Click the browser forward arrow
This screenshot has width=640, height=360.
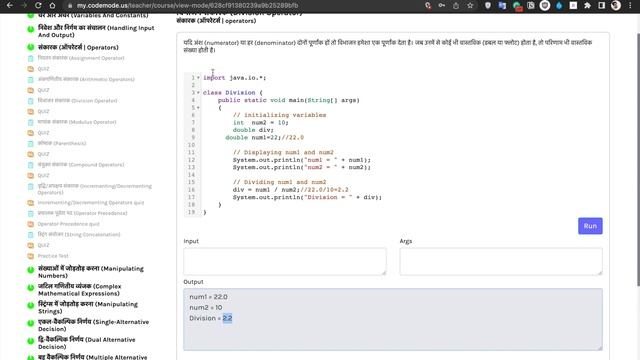coord(24,5)
